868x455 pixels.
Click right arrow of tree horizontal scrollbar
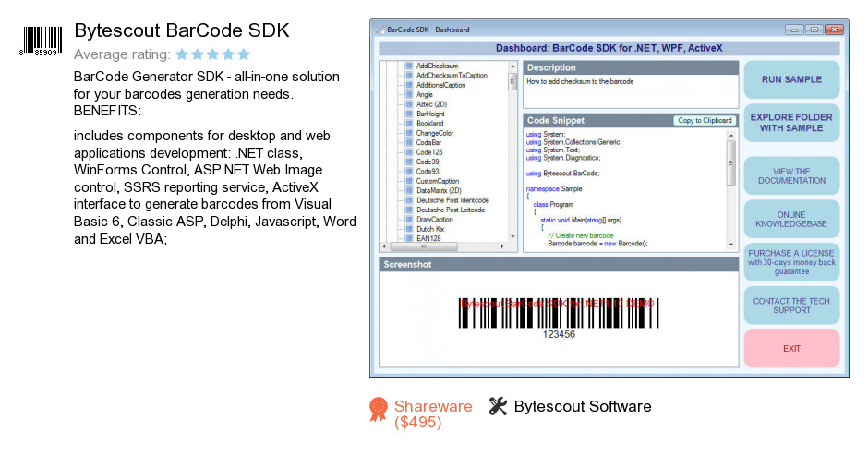click(502, 246)
